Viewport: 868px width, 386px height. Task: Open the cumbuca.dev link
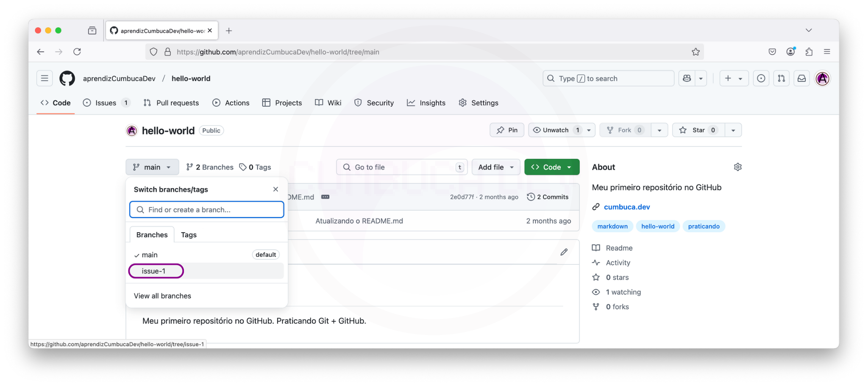(x=626, y=207)
